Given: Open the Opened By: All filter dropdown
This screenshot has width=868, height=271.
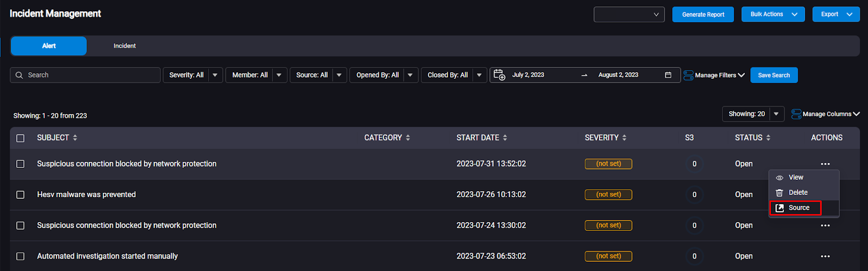Looking at the screenshot, I should point(410,75).
